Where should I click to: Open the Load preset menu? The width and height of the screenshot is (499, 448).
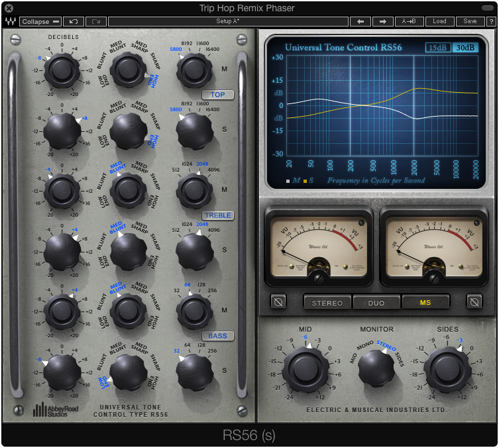click(439, 21)
